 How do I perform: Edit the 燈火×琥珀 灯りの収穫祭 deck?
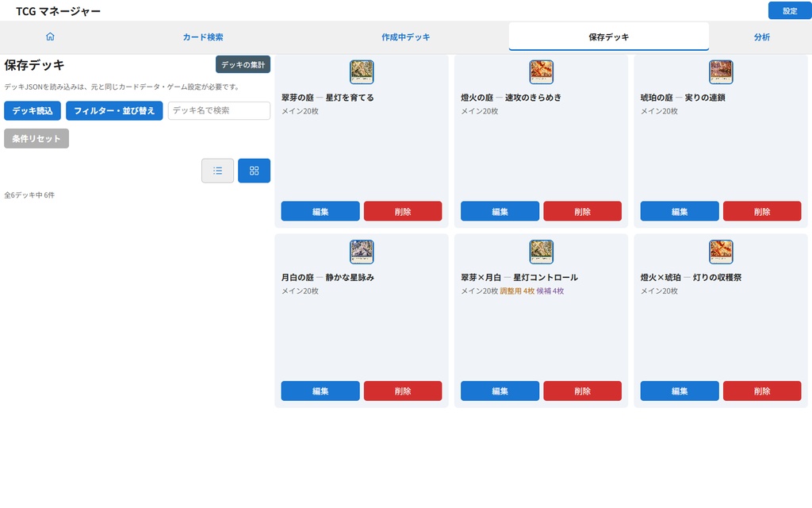pos(680,391)
